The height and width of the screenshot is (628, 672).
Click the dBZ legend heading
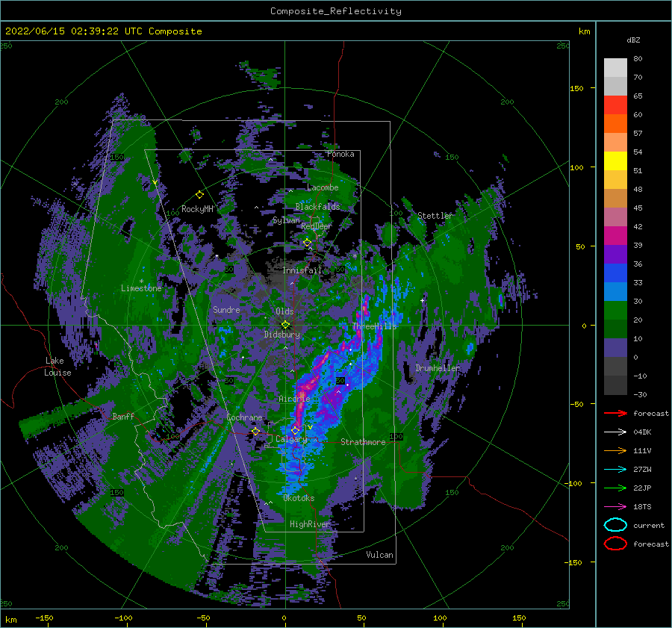[x=633, y=40]
